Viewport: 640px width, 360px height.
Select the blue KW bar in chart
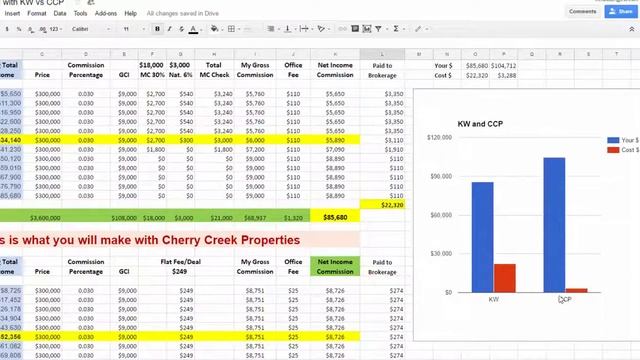tap(482, 237)
